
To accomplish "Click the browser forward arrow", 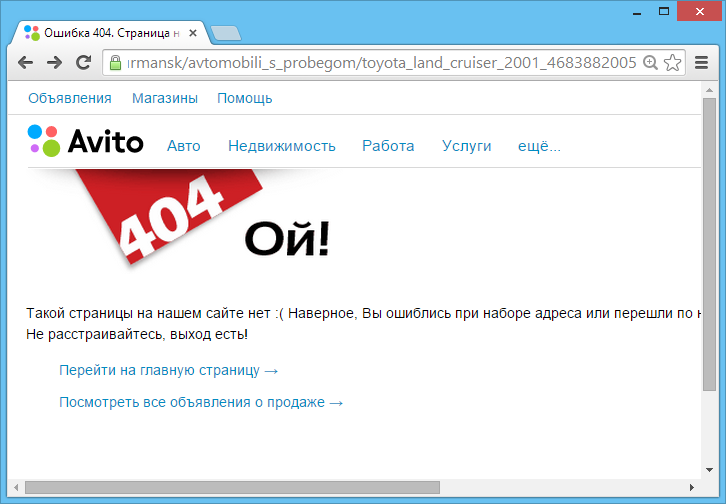I will 55,62.
